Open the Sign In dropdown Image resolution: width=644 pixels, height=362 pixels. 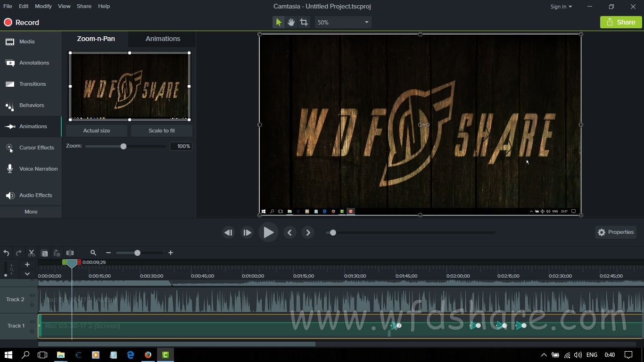pos(561,7)
